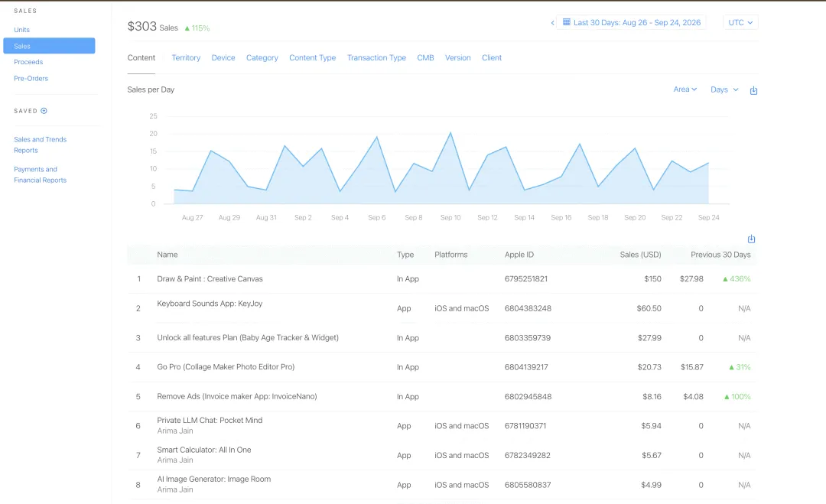
Task: Click the Sep 10 peak on chart
Action: [x=450, y=133]
